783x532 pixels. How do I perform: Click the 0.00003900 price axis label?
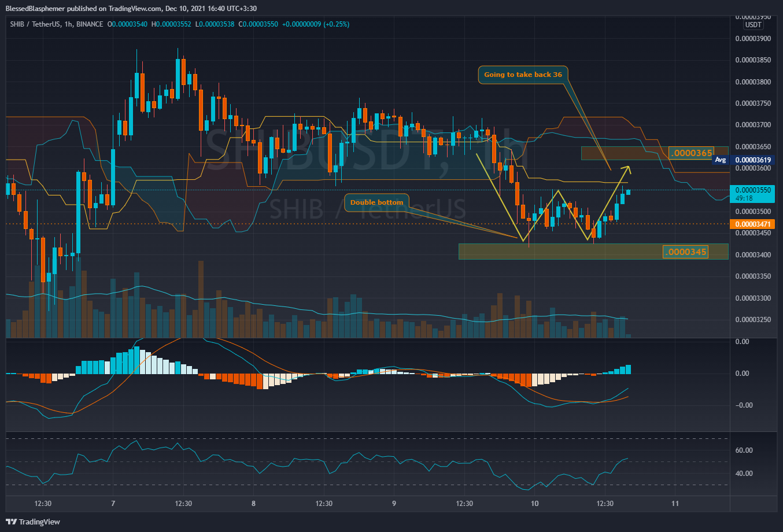pos(752,39)
